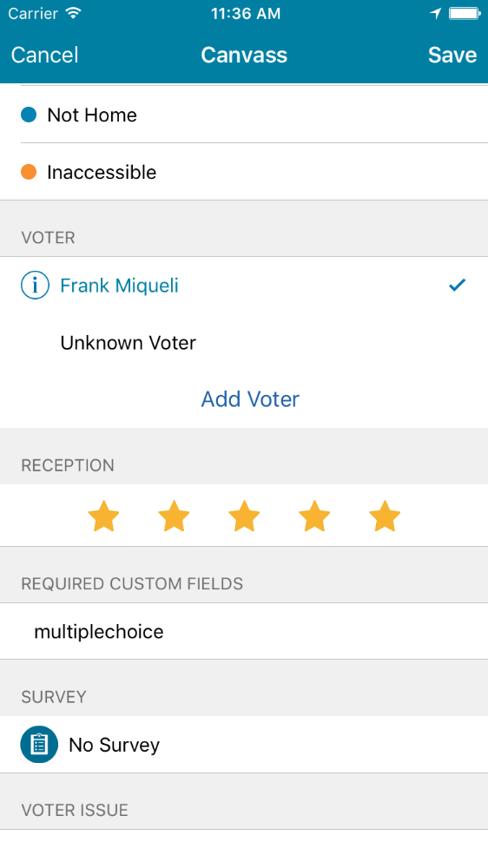The width and height of the screenshot is (488, 868).
Task: Tap the location arrow in status bar
Action: coord(435,13)
